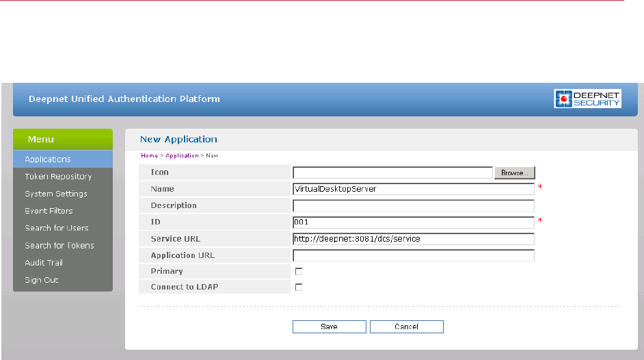Click the Deepnet Security logo
644x360 pixels.
pyautogui.click(x=587, y=99)
